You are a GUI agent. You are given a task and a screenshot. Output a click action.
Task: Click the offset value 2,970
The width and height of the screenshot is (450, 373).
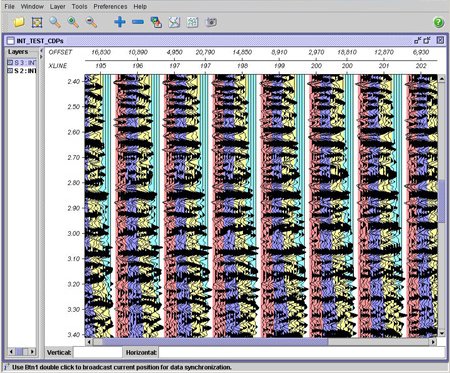coord(316,52)
